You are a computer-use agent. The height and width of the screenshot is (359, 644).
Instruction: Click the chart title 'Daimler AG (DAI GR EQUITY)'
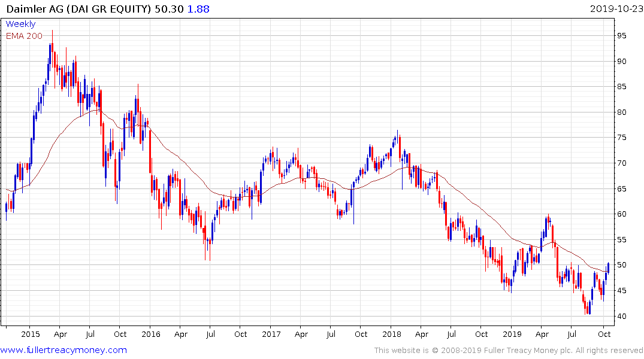(x=79, y=8)
